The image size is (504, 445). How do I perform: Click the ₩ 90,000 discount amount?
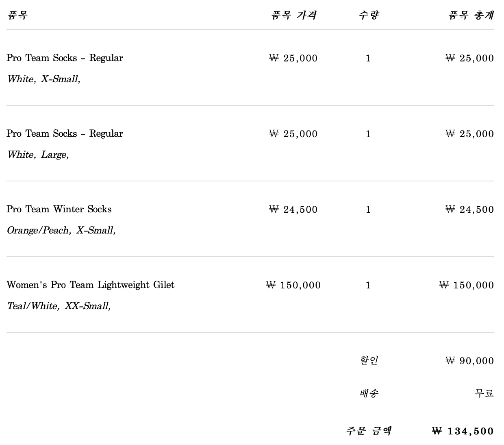(470, 361)
